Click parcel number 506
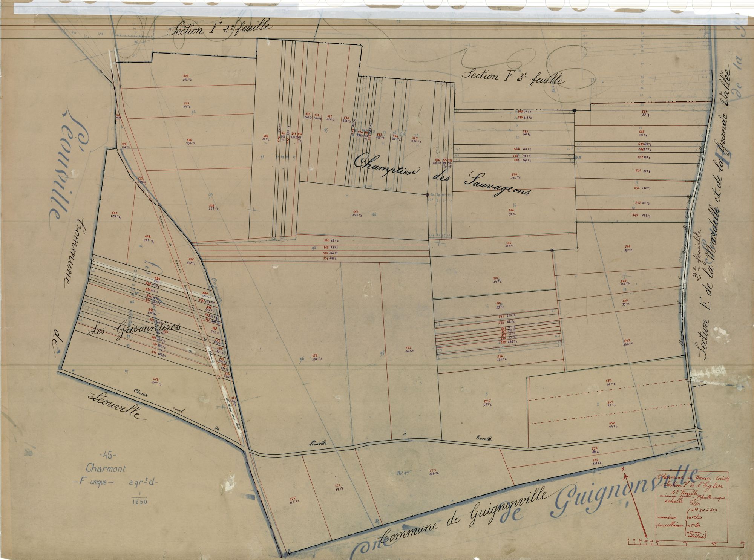This screenshot has height=560, width=754. click(x=189, y=139)
